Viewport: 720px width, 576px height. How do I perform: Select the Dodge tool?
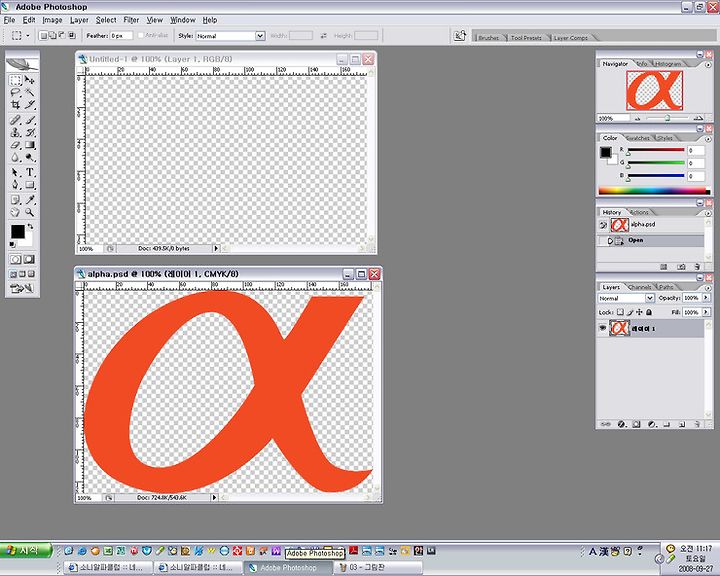pos(30,158)
